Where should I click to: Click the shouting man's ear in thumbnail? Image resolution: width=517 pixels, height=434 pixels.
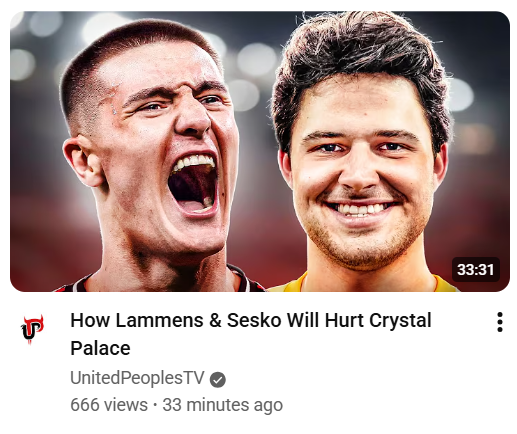pos(83,160)
